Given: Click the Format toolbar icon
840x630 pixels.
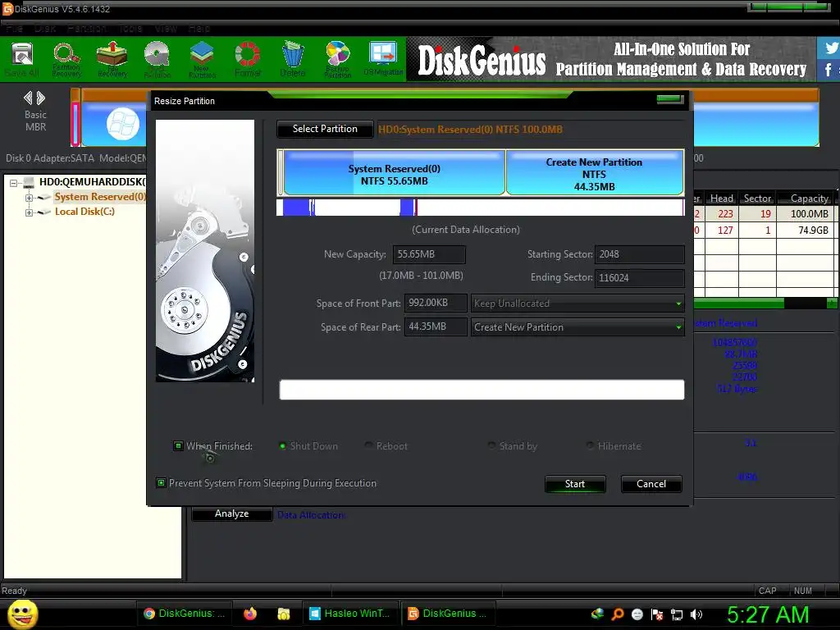Looking at the screenshot, I should point(248,59).
